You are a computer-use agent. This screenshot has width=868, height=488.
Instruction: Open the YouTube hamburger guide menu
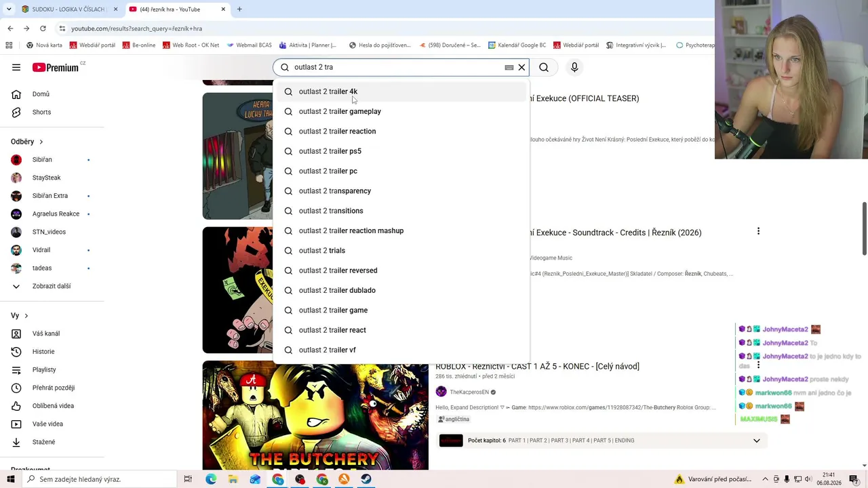click(x=16, y=67)
